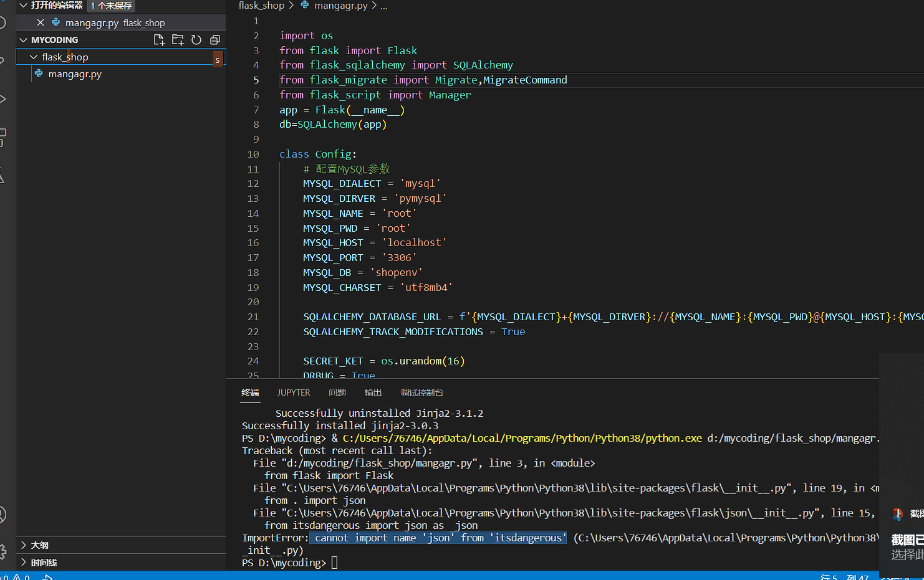This screenshot has height=580, width=924.
Task: Click the warnings count in status bar
Action: [21, 577]
